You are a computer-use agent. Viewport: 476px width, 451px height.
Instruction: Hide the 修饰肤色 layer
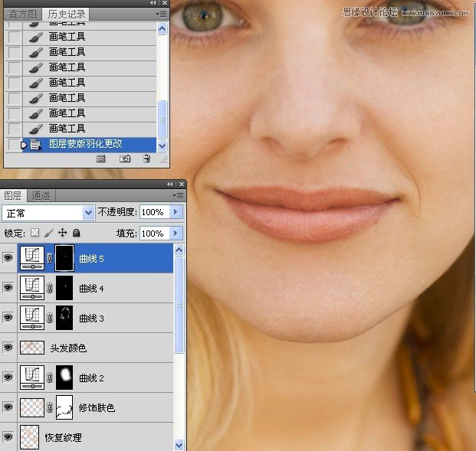[8, 407]
